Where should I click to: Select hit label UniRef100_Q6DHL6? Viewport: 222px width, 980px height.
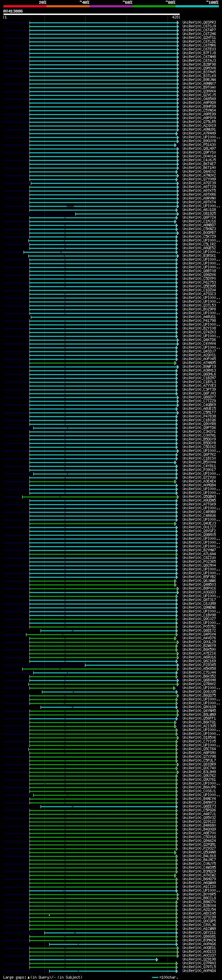[199, 374]
